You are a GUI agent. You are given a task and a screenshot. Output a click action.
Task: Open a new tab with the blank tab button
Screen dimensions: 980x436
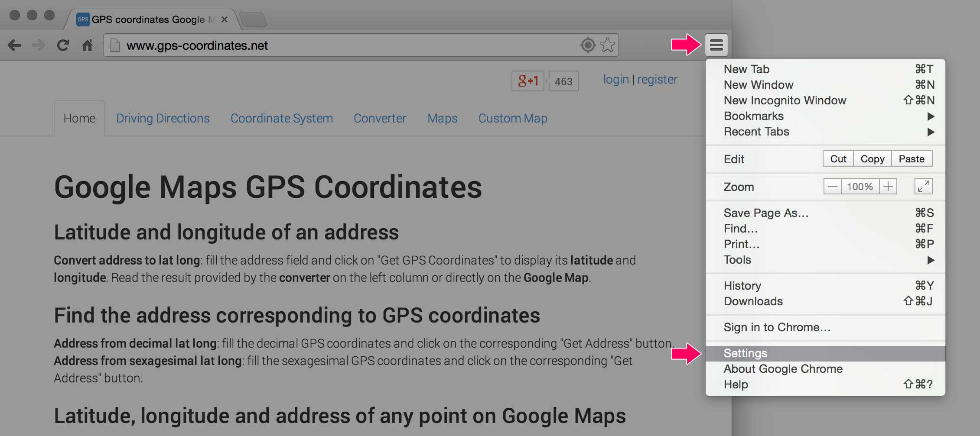coord(253,19)
